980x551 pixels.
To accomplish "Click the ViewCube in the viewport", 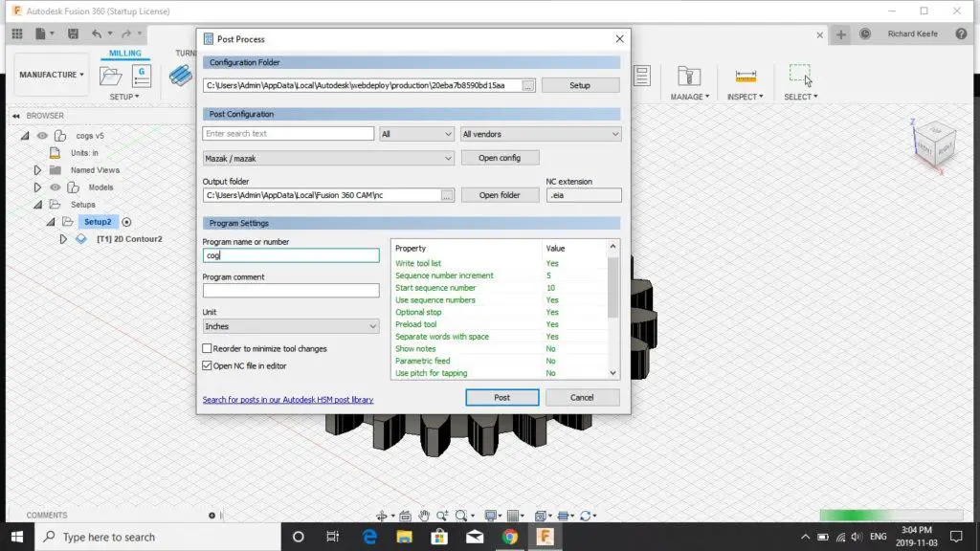I will [934, 143].
